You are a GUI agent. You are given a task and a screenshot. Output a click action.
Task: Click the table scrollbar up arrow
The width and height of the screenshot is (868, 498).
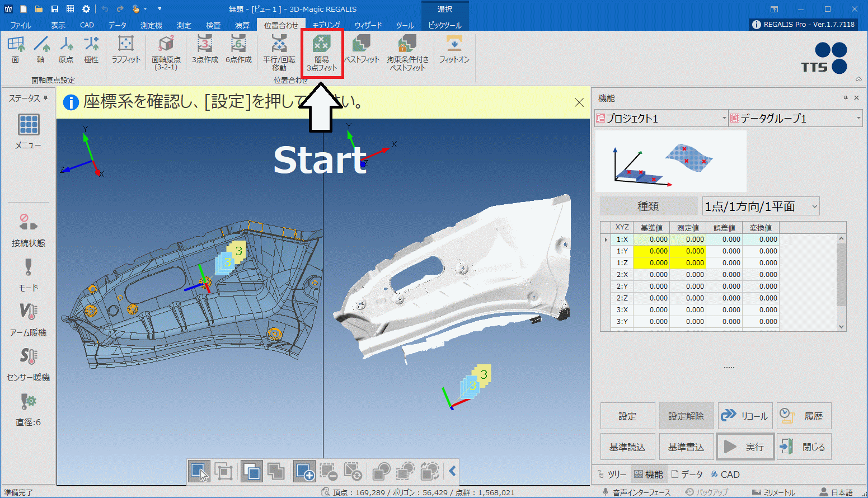point(841,239)
